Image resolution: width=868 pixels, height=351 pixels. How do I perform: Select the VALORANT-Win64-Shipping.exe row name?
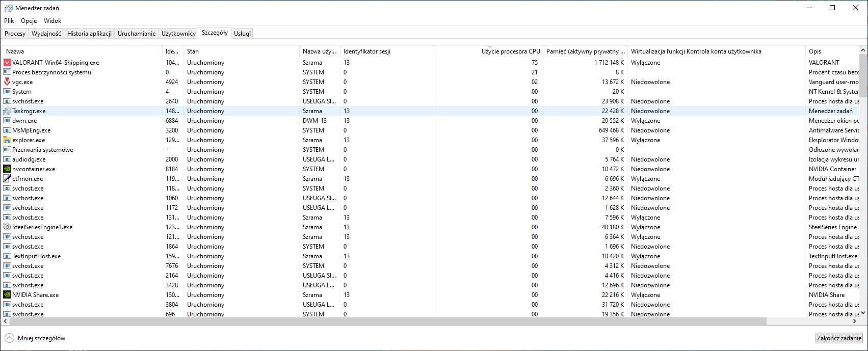56,63
